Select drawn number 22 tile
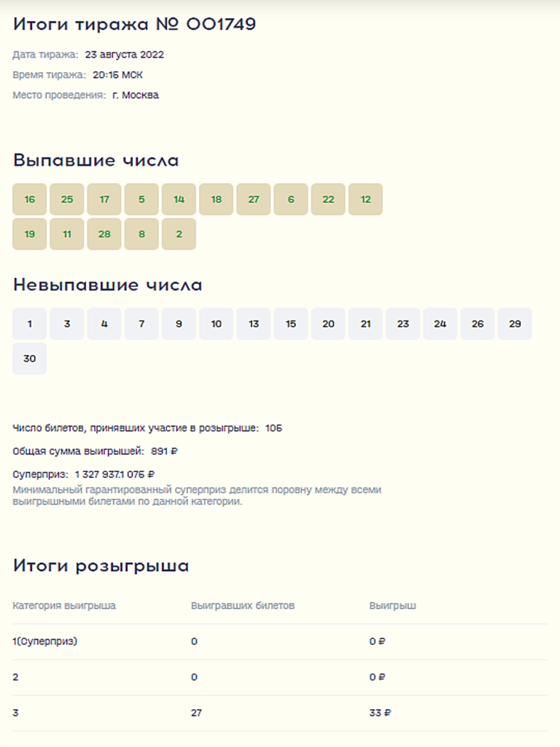 [328, 199]
